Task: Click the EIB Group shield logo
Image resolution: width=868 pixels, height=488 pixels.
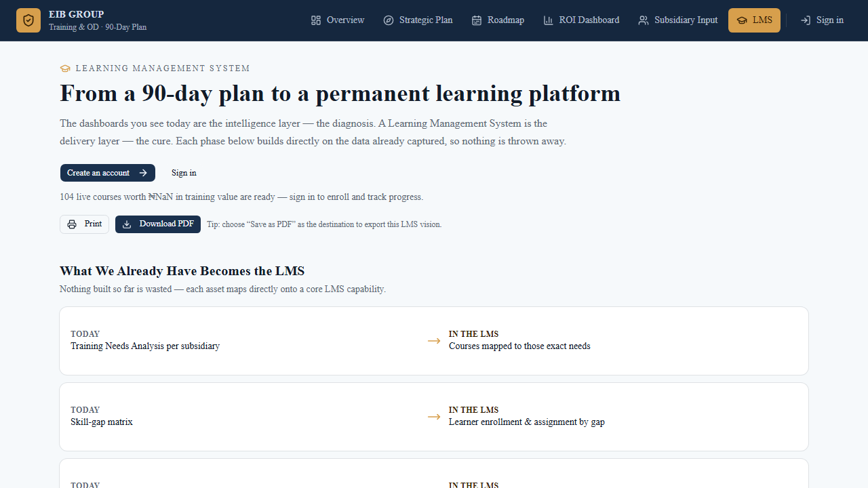Action: (x=28, y=20)
